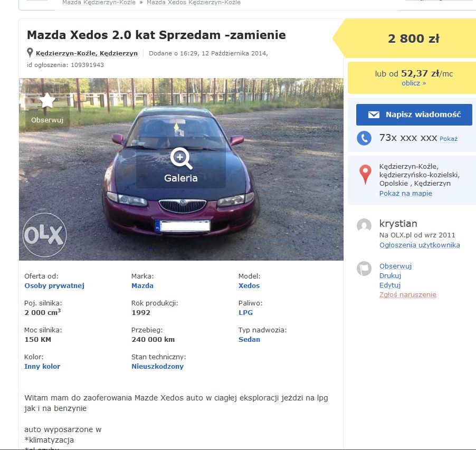
Task: Click the grey flag icon
Action: click(364, 269)
